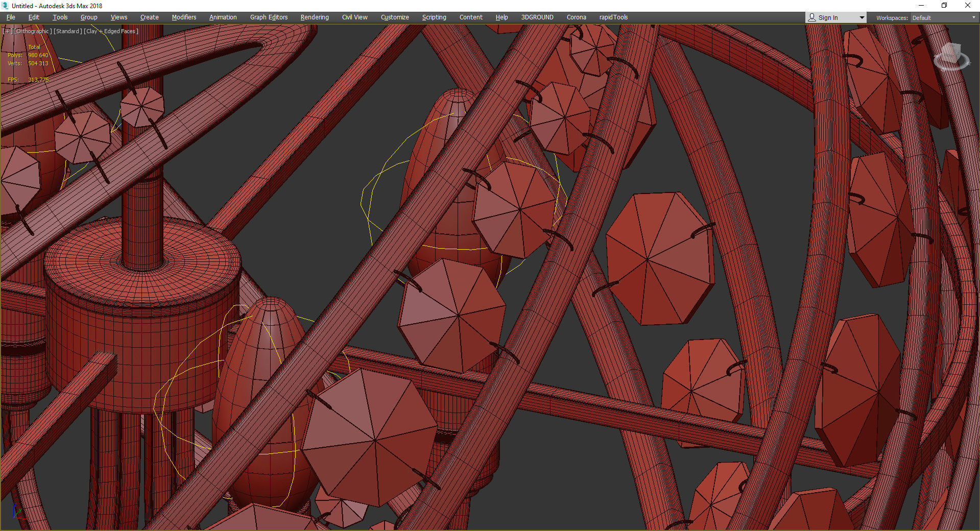Screen dimensions: 980x531
Task: Open the Customize menu
Action: (395, 17)
